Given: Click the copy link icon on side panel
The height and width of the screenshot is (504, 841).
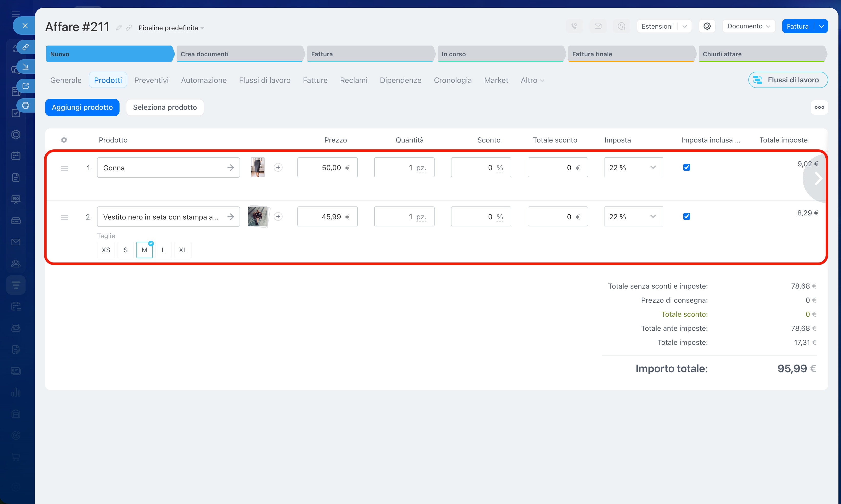Looking at the screenshot, I should tap(26, 47).
